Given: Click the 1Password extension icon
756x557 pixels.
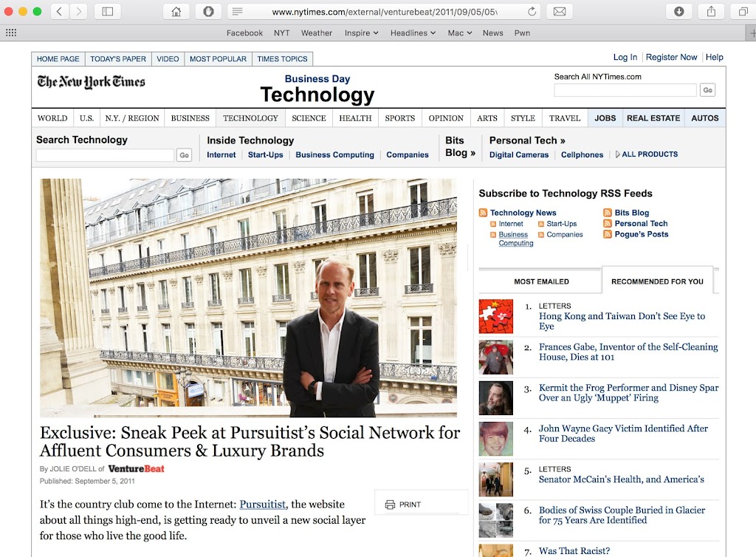Looking at the screenshot, I should point(208,11).
